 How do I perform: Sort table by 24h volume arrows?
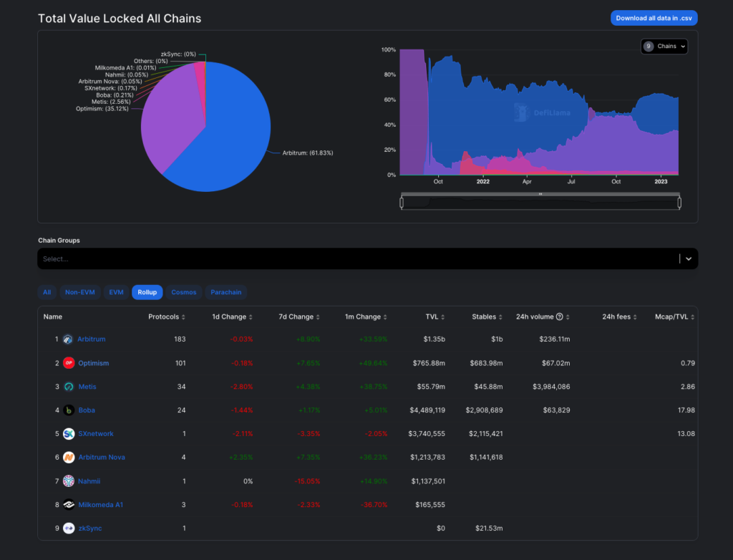click(568, 317)
